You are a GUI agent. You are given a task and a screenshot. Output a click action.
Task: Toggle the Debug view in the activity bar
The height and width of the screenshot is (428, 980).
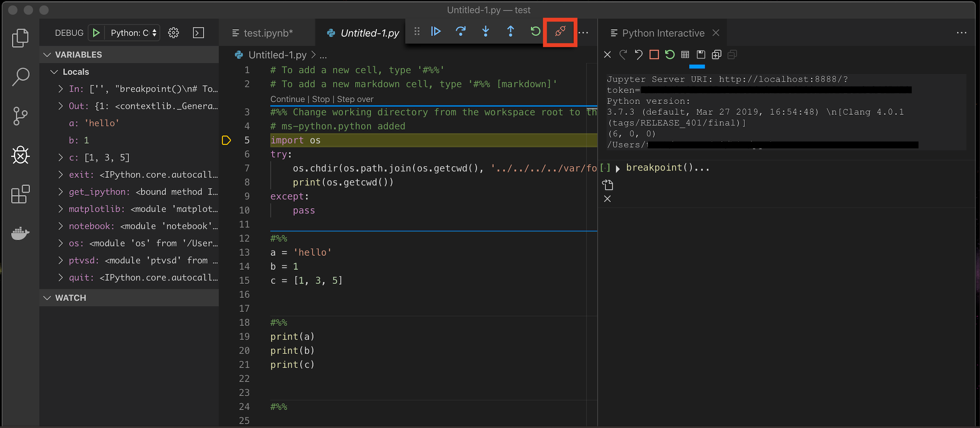(20, 155)
